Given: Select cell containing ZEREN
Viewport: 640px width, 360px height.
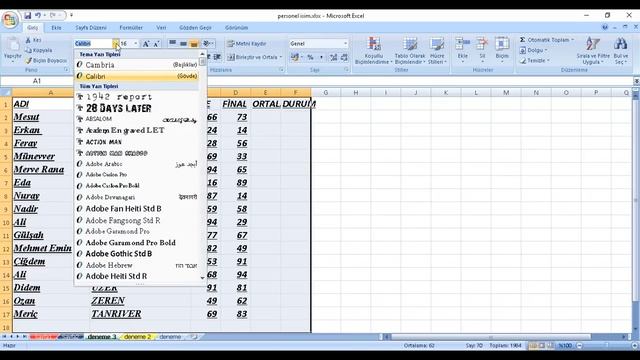Looking at the screenshot, I should 140,301.
